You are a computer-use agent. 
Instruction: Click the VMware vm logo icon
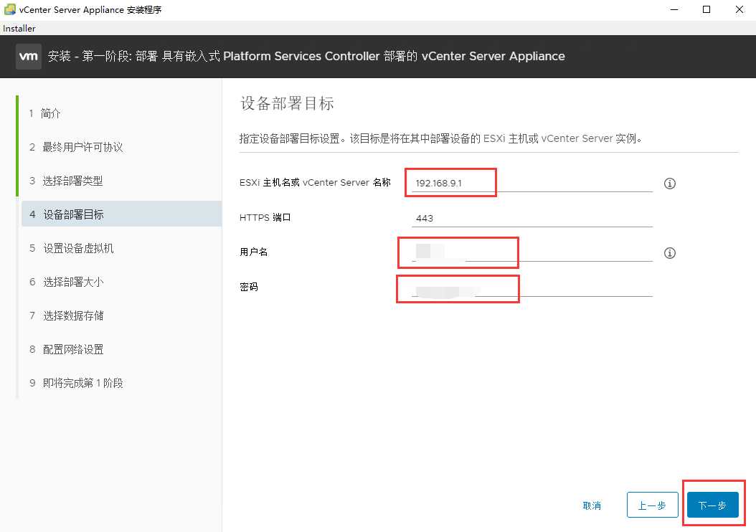coord(28,55)
